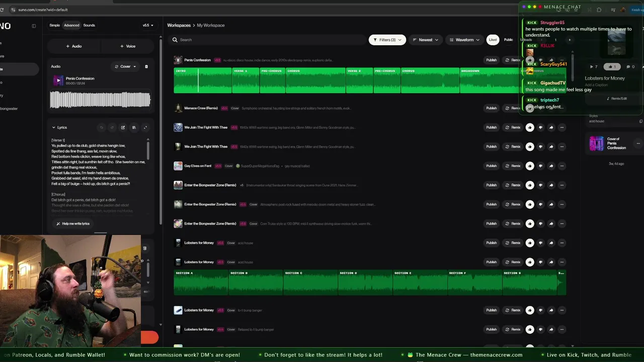Open more options for Com Truise remix
Image resolution: width=644 pixels, height=362 pixels.
point(561,224)
